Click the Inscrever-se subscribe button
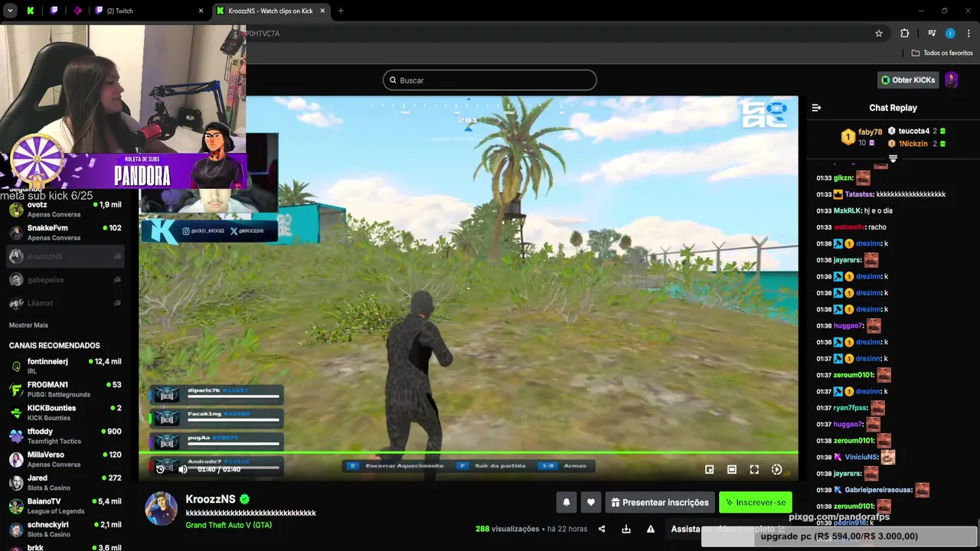 coord(756,502)
